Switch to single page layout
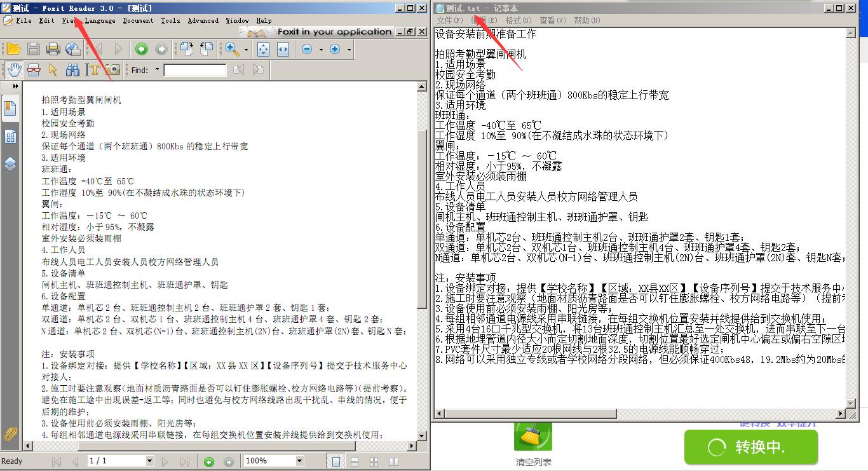This screenshot has width=868, height=471. (335, 461)
